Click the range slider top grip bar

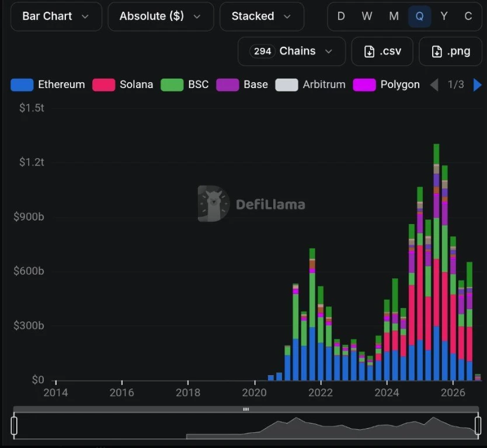pos(246,409)
